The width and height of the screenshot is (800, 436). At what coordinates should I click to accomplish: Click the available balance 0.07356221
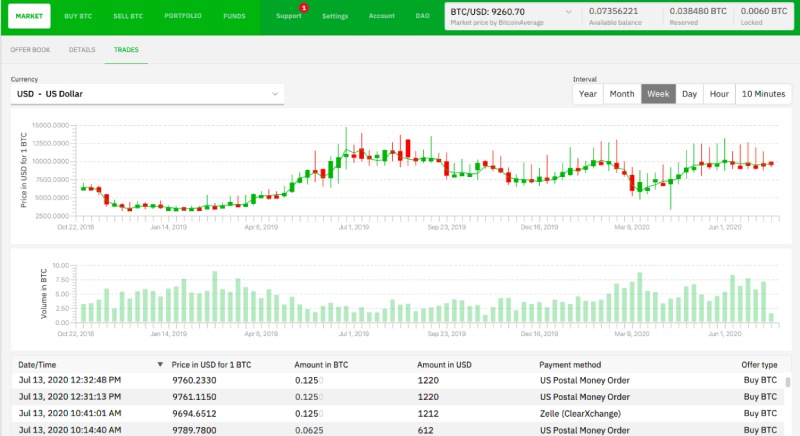pyautogui.click(x=613, y=11)
